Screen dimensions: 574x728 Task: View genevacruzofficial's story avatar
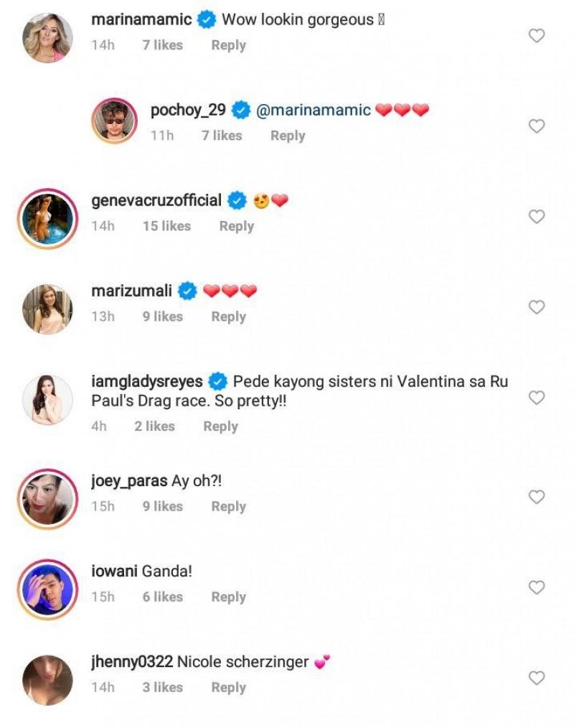coord(47,218)
